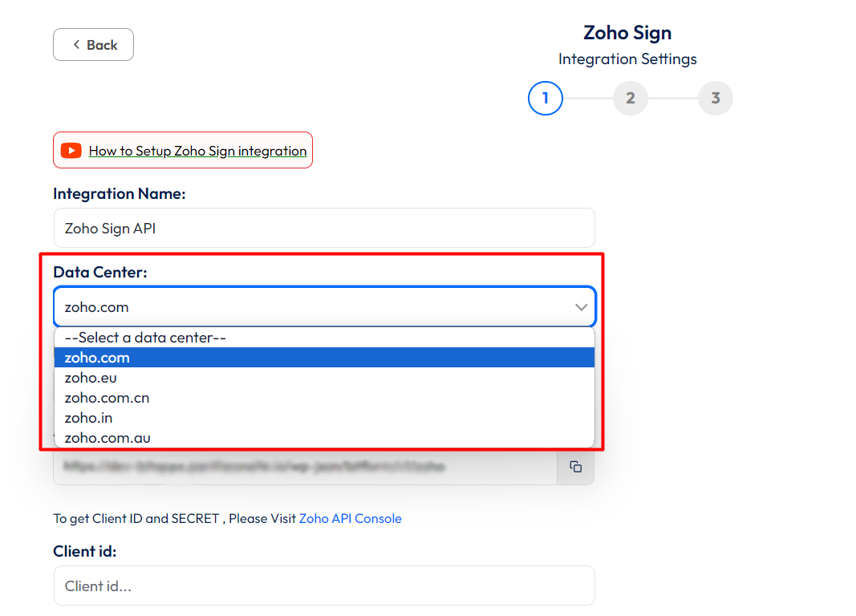Jump to step 2 circle

[631, 99]
